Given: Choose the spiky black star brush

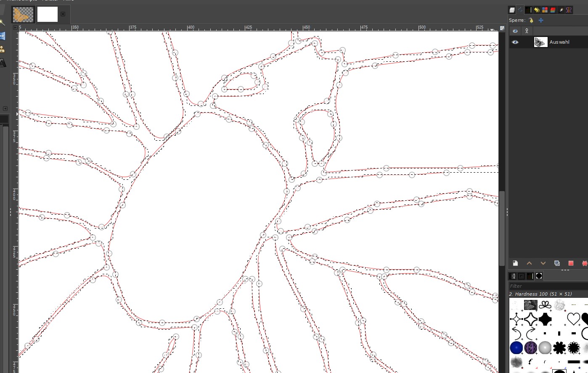Looking at the screenshot, I should (574, 348).
